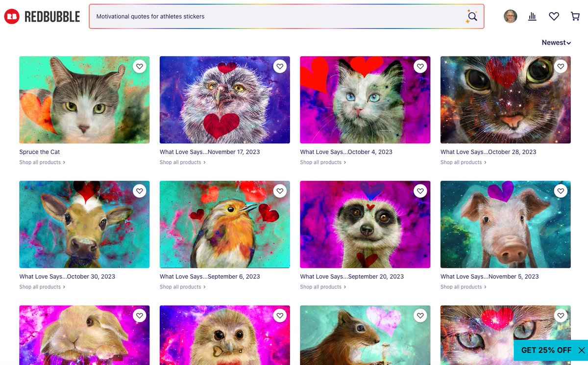Open your favorites list via the heart icon
588x365 pixels.
(x=554, y=16)
